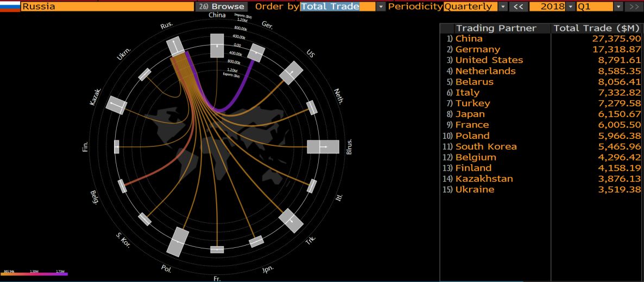644x282 pixels.
Task: Select South Korea in Trading Partner table
Action: pos(486,146)
